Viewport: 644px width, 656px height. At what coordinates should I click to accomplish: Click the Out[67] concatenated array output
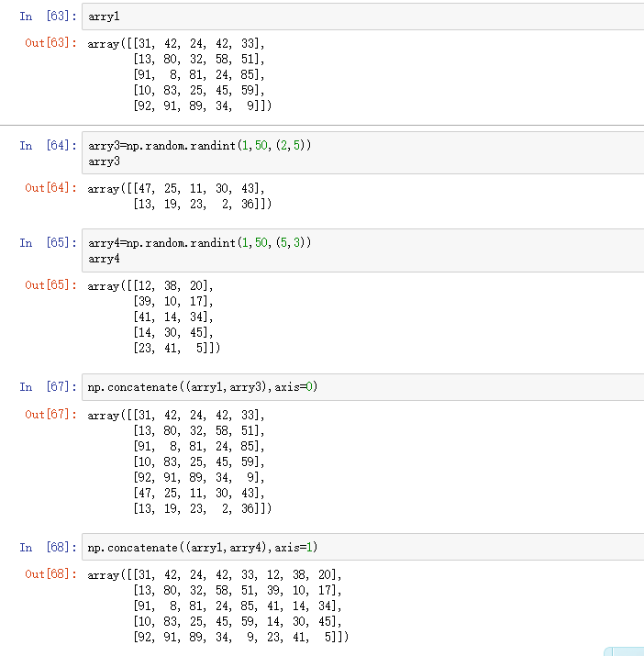[180, 461]
